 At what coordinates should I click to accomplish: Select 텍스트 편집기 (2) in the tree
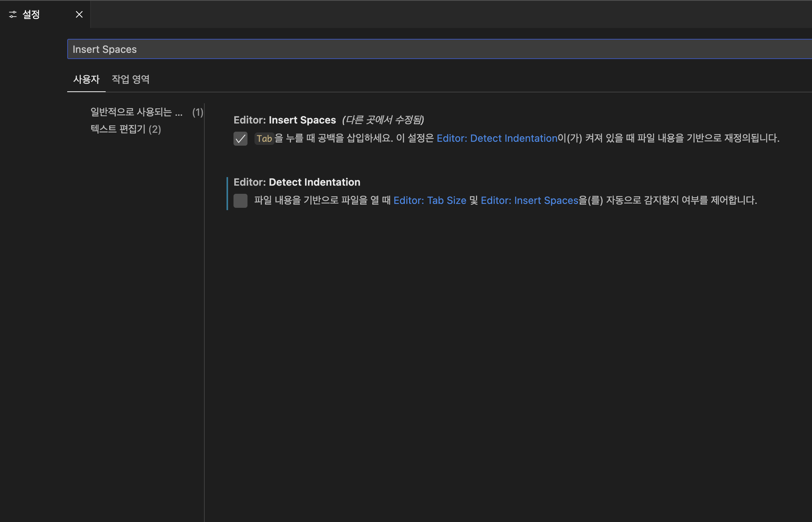[x=125, y=129]
